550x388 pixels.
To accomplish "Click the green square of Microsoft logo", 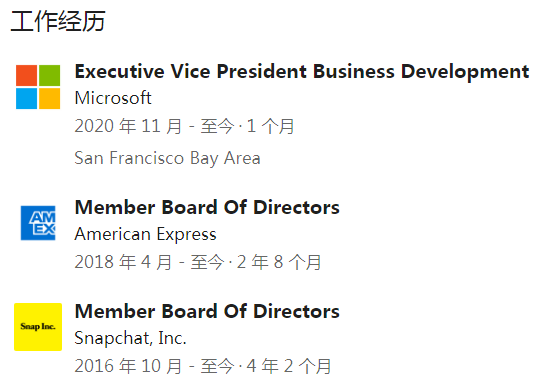I will (x=49, y=75).
